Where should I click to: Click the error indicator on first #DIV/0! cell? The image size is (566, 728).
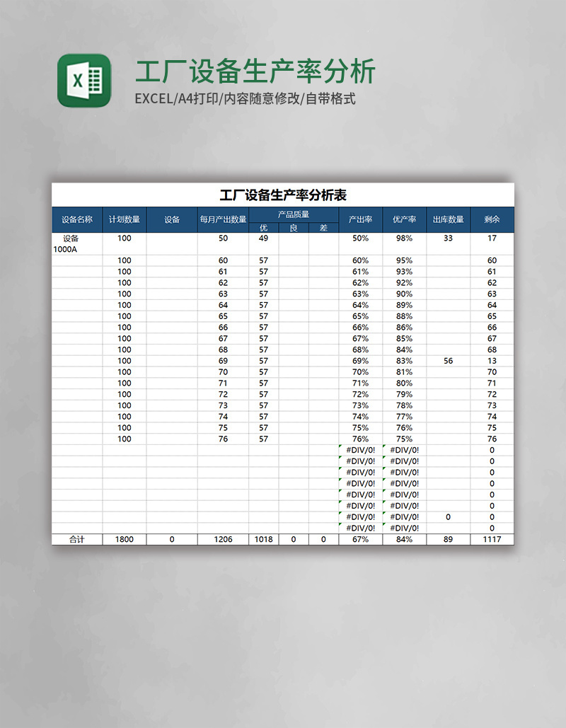click(x=340, y=447)
